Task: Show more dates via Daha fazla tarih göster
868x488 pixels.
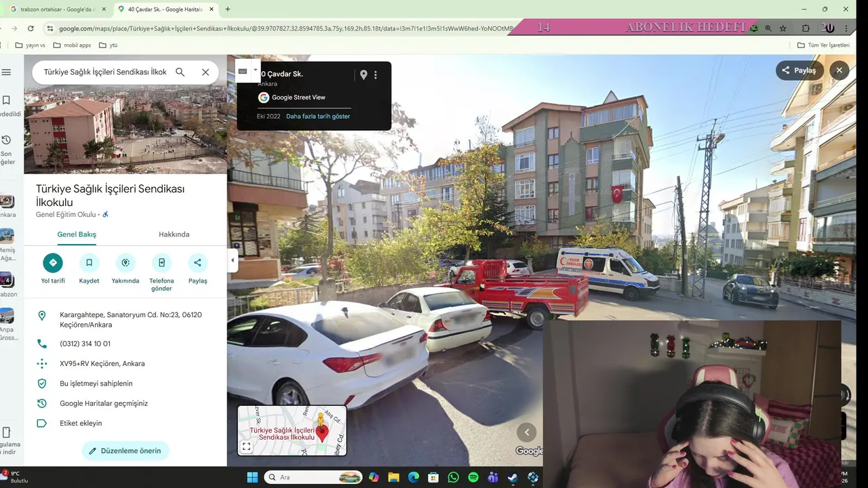Action: tap(318, 116)
